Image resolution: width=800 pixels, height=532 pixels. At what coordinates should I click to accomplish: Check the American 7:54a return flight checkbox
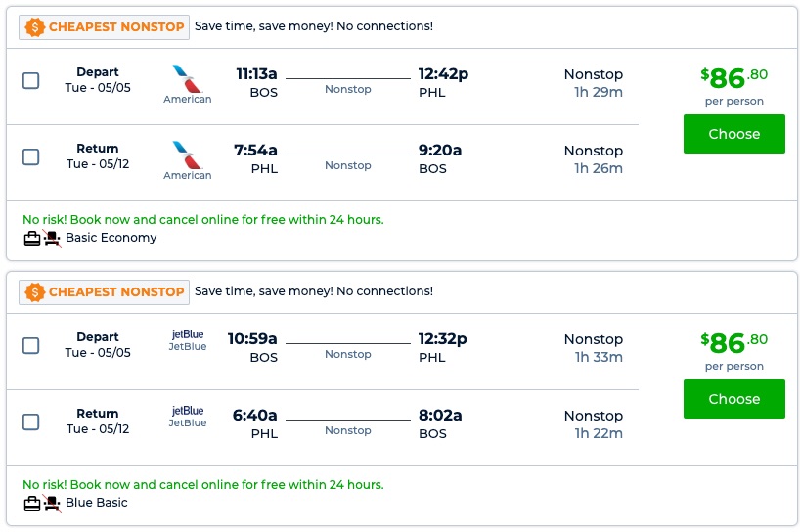31,156
